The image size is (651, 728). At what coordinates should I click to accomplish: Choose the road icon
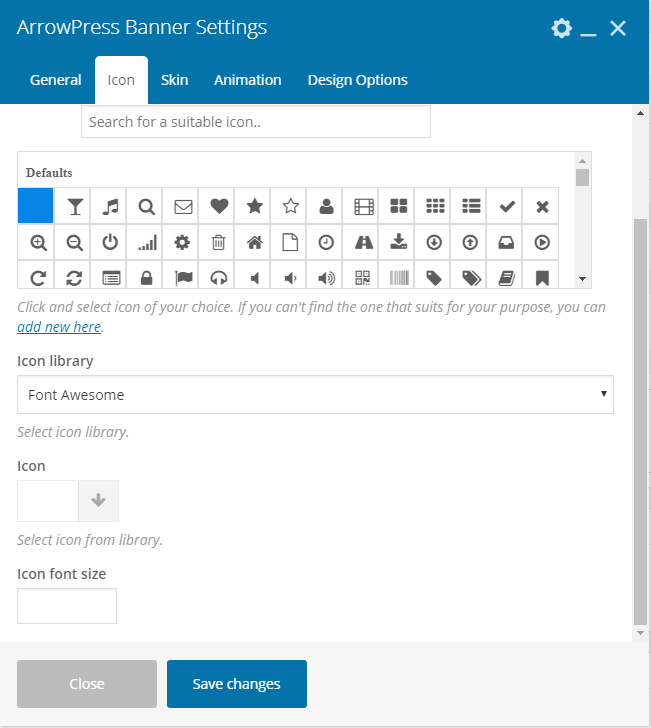(x=363, y=242)
